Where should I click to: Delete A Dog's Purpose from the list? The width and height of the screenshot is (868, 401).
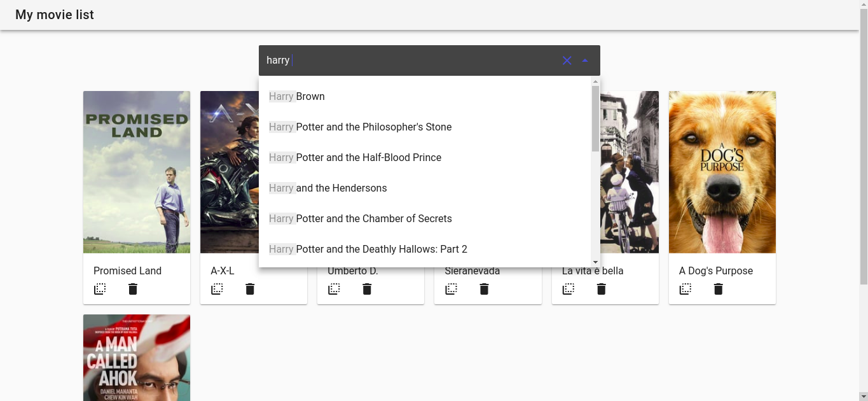point(719,289)
